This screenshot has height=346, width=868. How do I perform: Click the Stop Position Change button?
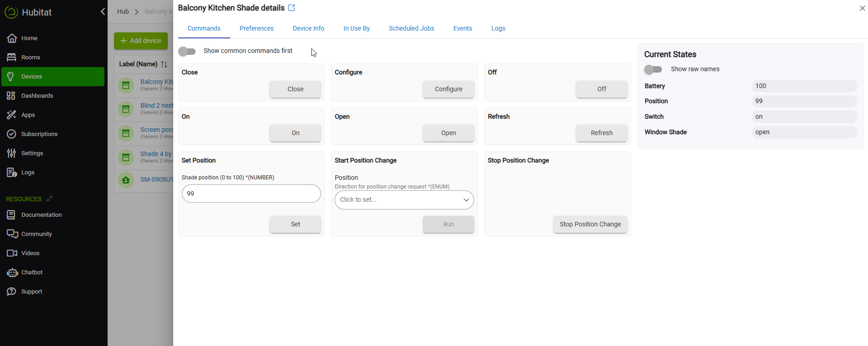(590, 224)
